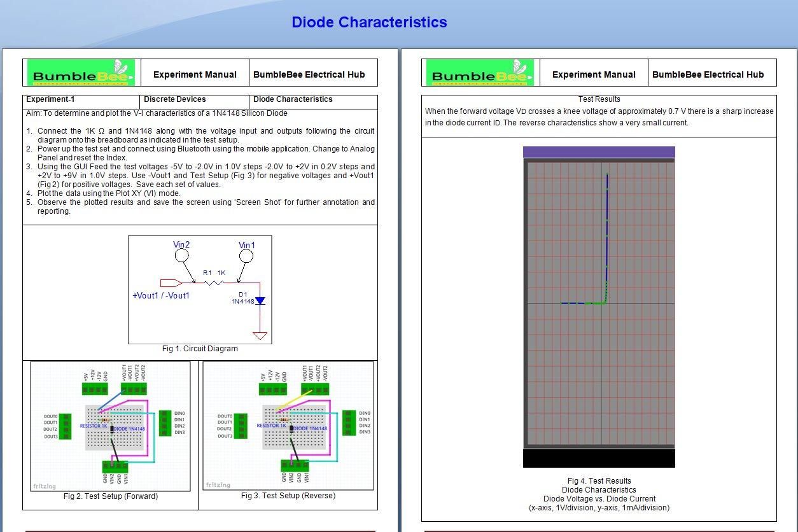Click 'Experiment Manual' on the Test Results page
798x532 pixels.
594,74
